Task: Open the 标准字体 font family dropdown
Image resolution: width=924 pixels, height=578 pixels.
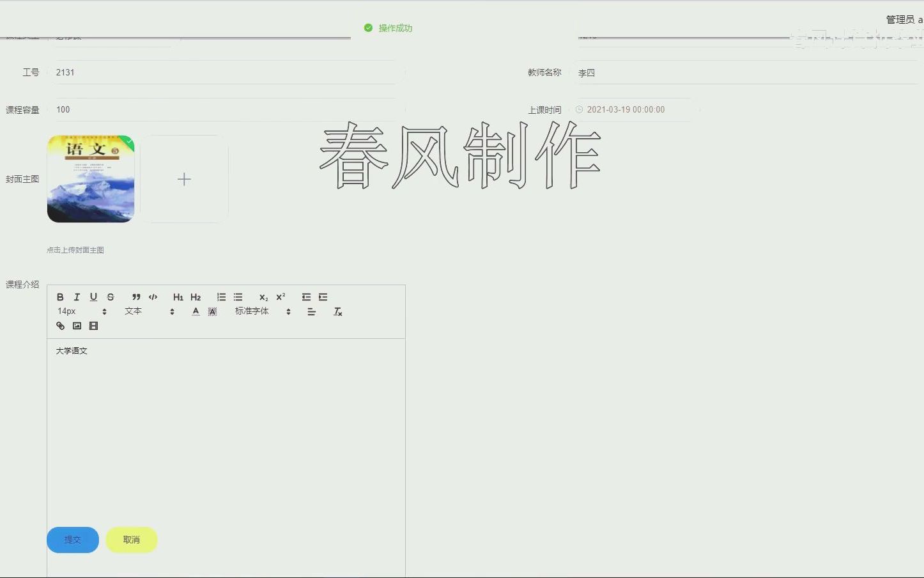Action: pos(263,311)
